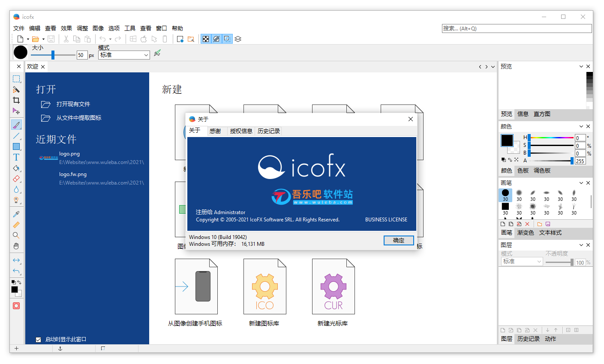Open the 文件 menu
Screen dimensions: 604x364
(19, 28)
